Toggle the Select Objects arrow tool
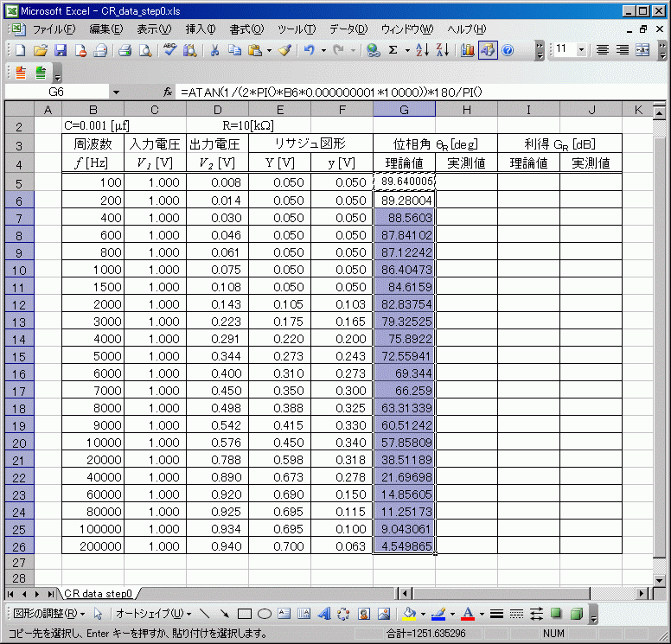 pyautogui.click(x=99, y=614)
